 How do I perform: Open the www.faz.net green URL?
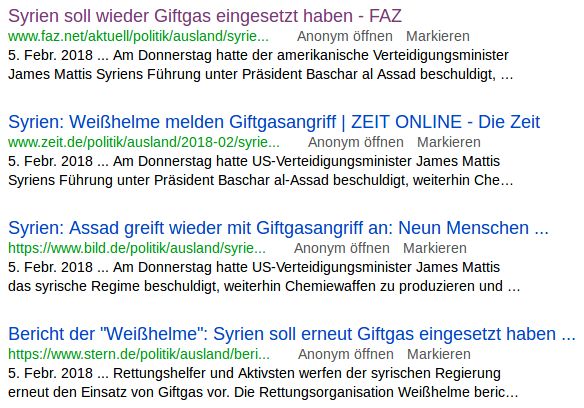click(138, 37)
